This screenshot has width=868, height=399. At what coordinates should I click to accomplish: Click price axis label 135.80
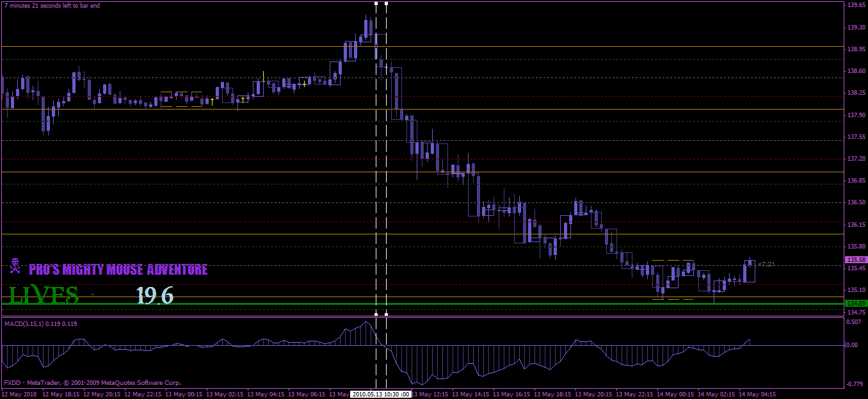[856, 247]
